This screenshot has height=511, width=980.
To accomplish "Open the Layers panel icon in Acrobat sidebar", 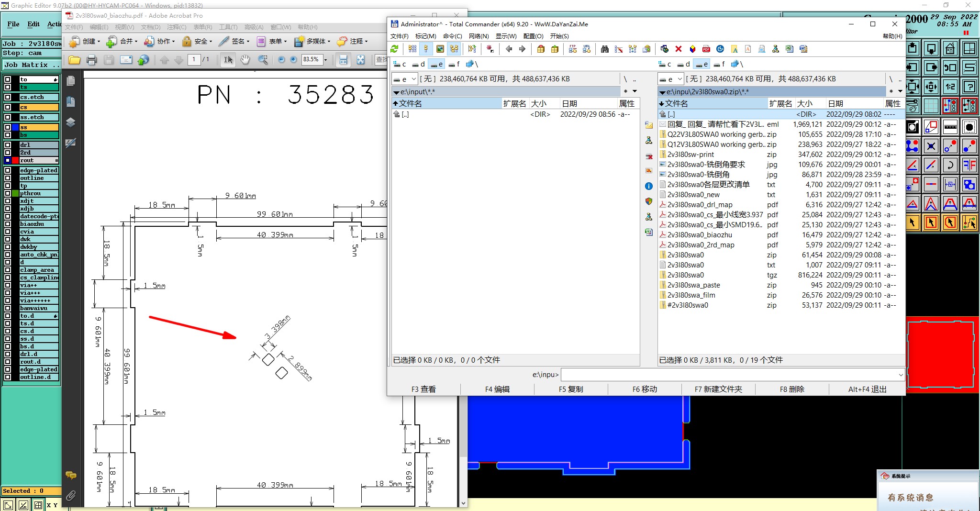I will [71, 122].
